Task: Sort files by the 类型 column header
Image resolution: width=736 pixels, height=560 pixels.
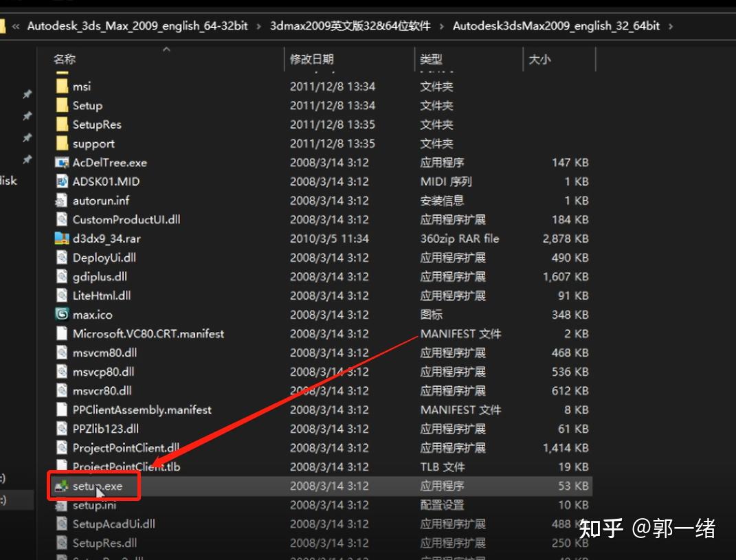Action: (x=431, y=59)
